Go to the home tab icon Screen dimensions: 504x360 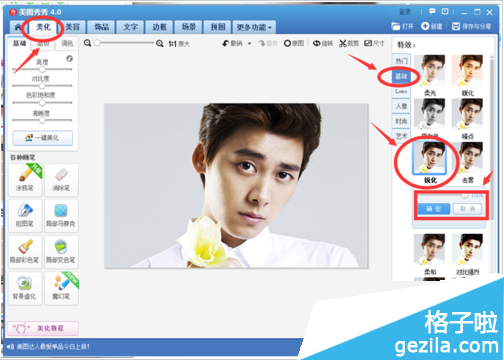tap(18, 27)
